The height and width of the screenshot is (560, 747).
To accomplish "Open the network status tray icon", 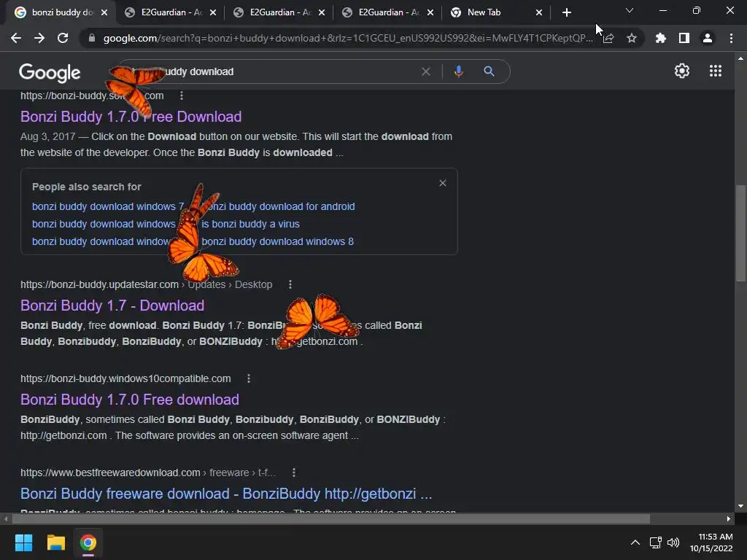I will 656,542.
